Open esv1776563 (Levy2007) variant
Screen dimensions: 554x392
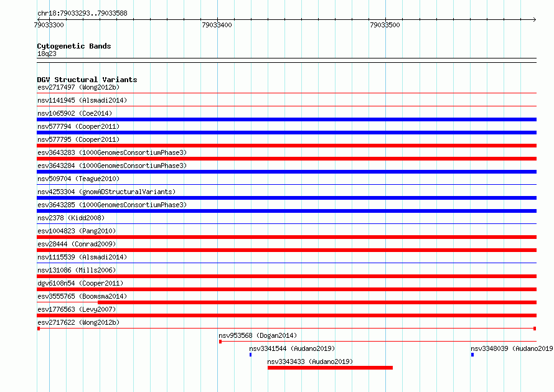(x=77, y=309)
